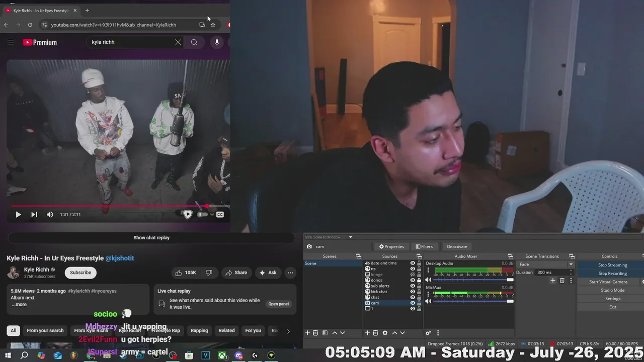Select the 'For you' filter chip
644x362 pixels.
pos(253,331)
